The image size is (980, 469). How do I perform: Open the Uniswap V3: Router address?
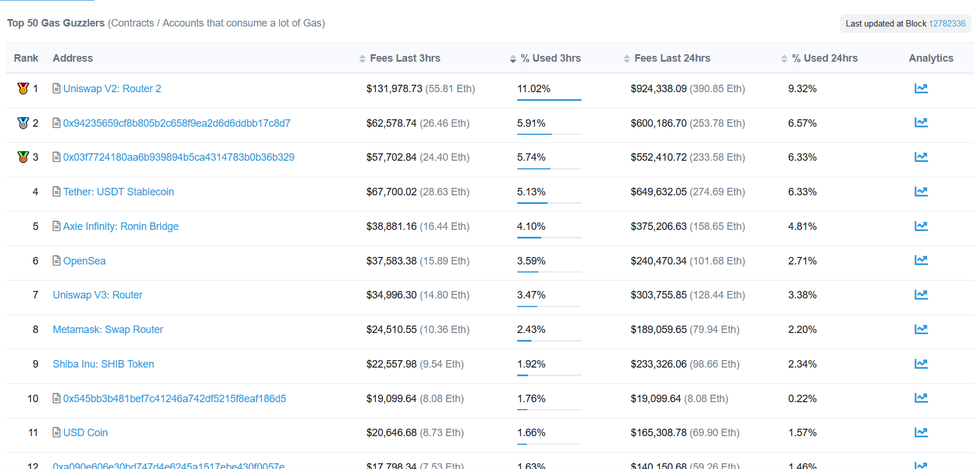point(97,295)
